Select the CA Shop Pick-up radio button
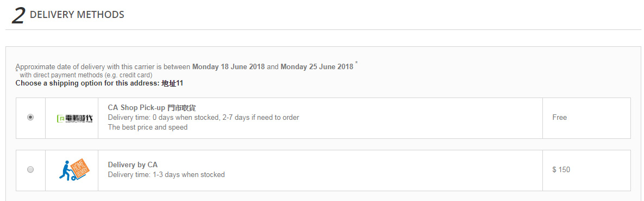Screen dimensions: 644x201 pos(30,118)
